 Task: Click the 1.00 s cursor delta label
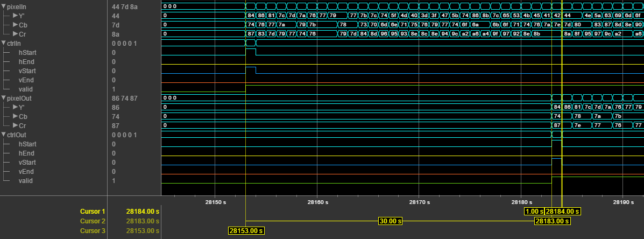pyautogui.click(x=534, y=212)
